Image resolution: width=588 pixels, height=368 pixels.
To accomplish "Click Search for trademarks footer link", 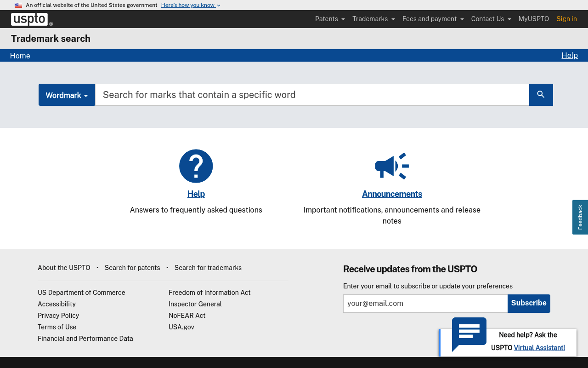I will [208, 268].
